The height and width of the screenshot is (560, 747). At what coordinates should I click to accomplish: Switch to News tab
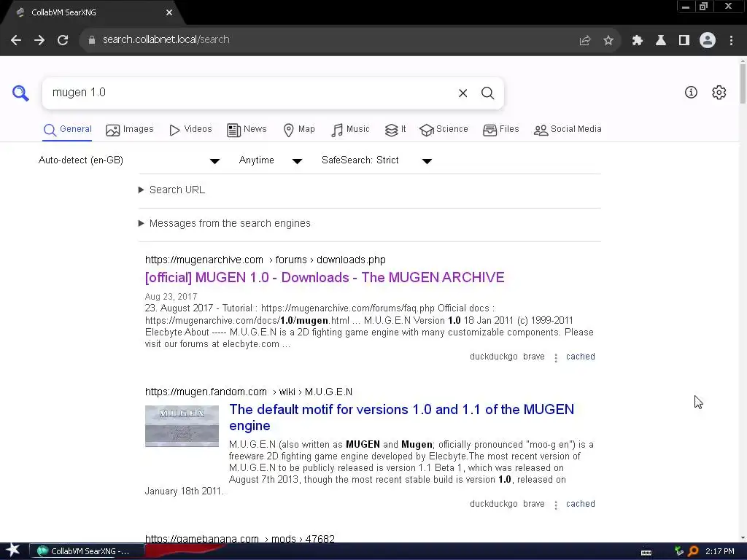247,130
